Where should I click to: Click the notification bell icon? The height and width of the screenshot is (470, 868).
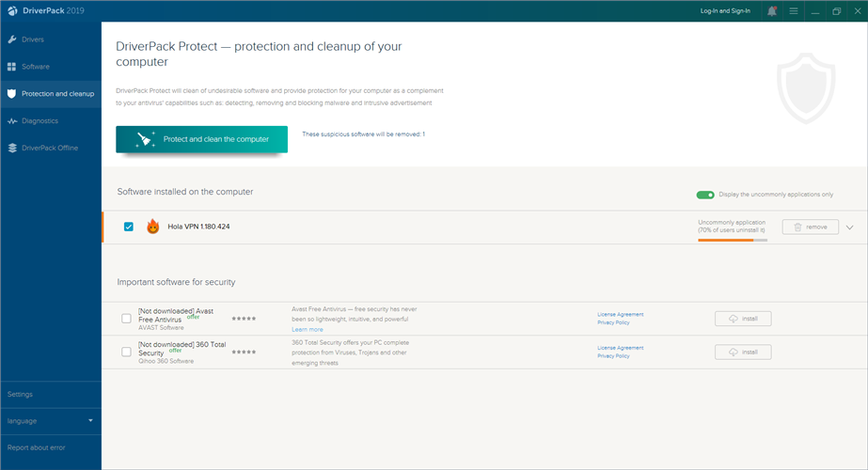point(772,11)
